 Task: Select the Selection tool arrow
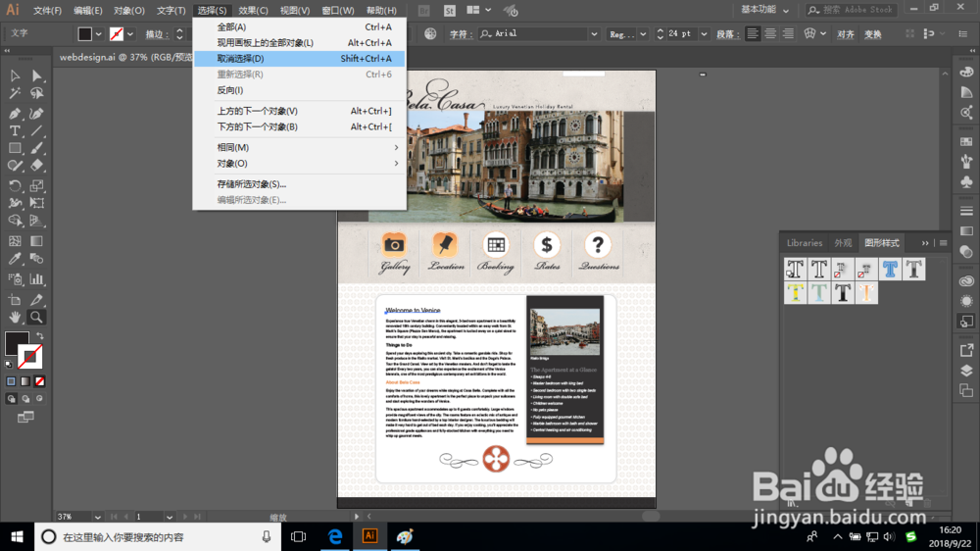coord(15,75)
